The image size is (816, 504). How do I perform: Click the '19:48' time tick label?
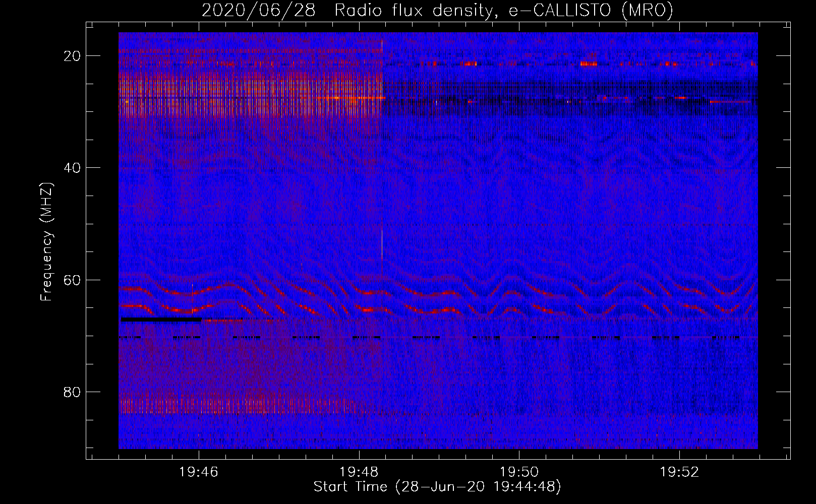(359, 472)
